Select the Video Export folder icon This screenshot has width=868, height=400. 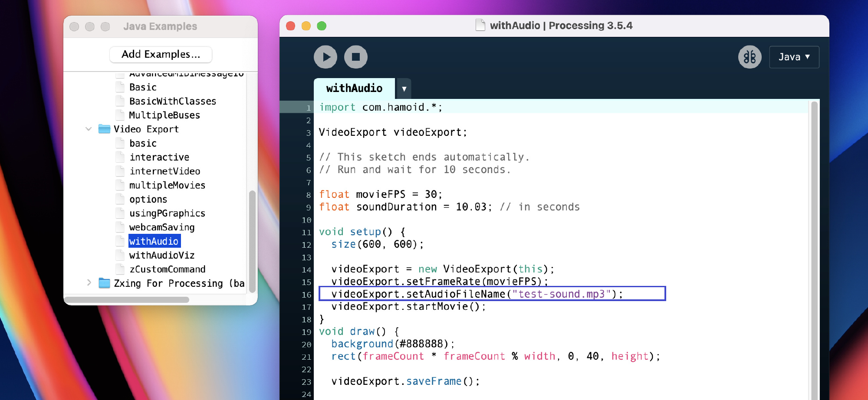coord(104,129)
